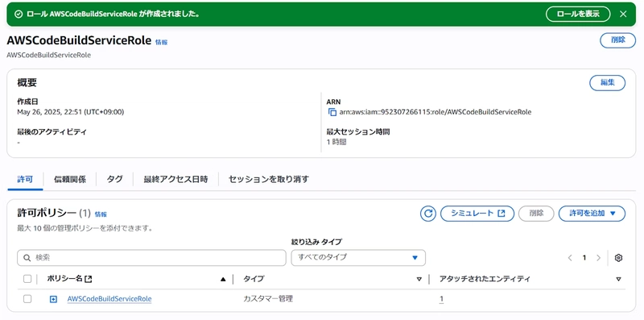
Task: Sort by タイプ column arrow
Action: click(419, 279)
